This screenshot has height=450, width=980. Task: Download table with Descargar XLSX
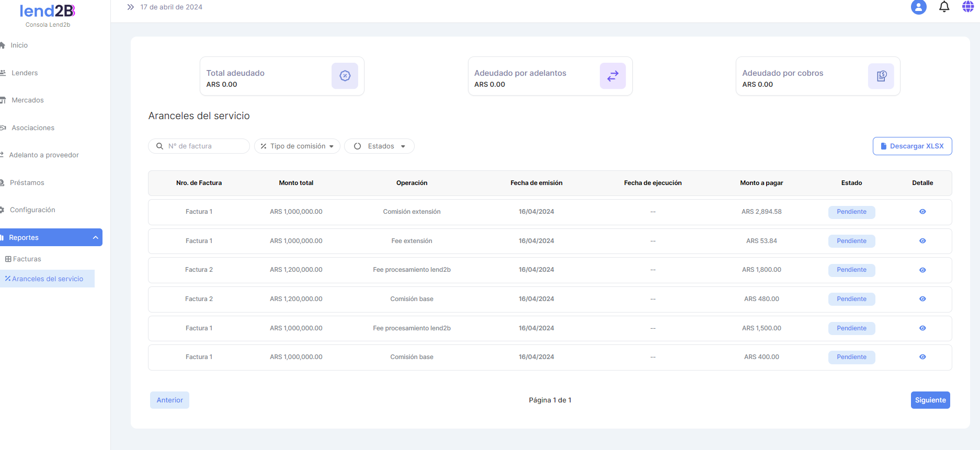(x=912, y=146)
